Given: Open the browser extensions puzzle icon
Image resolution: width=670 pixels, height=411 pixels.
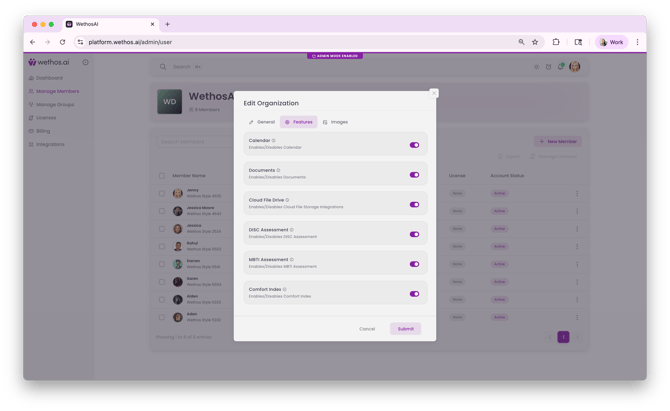Looking at the screenshot, I should click(x=556, y=42).
